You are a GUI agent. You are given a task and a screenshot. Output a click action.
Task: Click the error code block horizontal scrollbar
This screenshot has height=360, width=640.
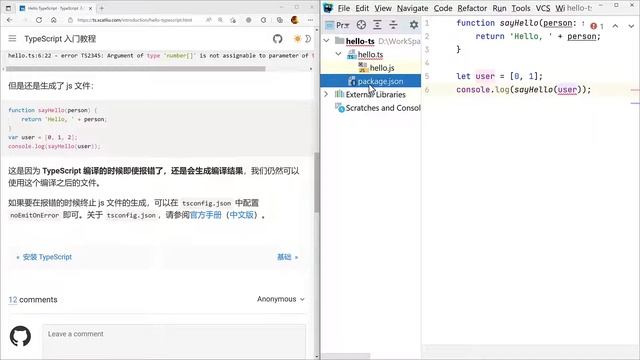[136, 69]
